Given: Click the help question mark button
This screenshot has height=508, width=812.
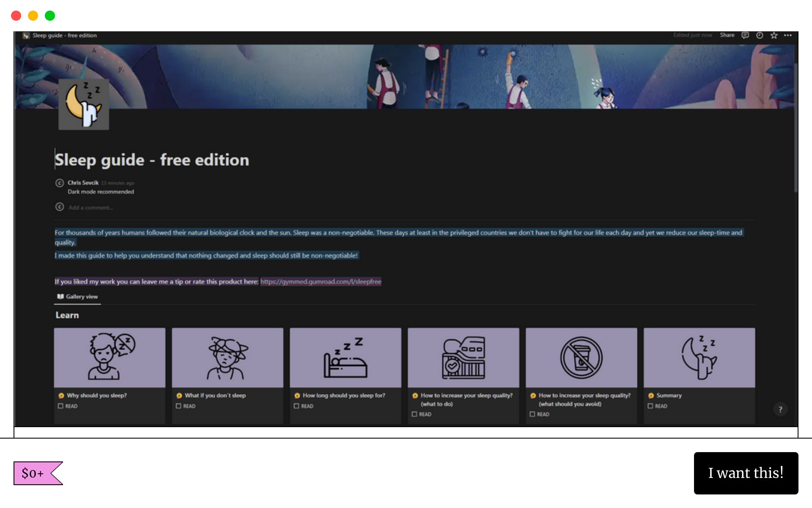Looking at the screenshot, I should point(780,409).
